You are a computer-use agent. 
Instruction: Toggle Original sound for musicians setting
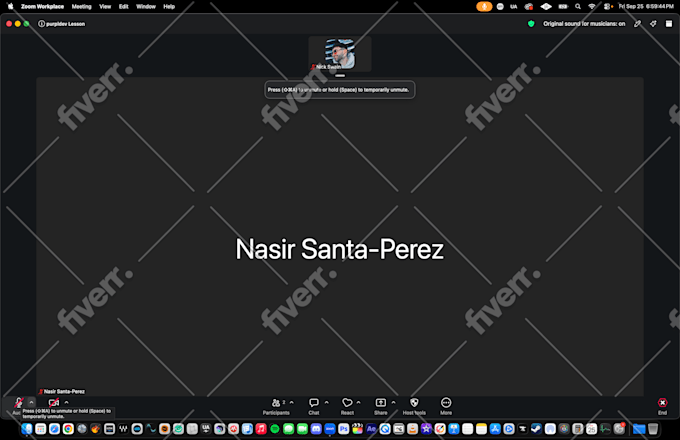tap(584, 24)
